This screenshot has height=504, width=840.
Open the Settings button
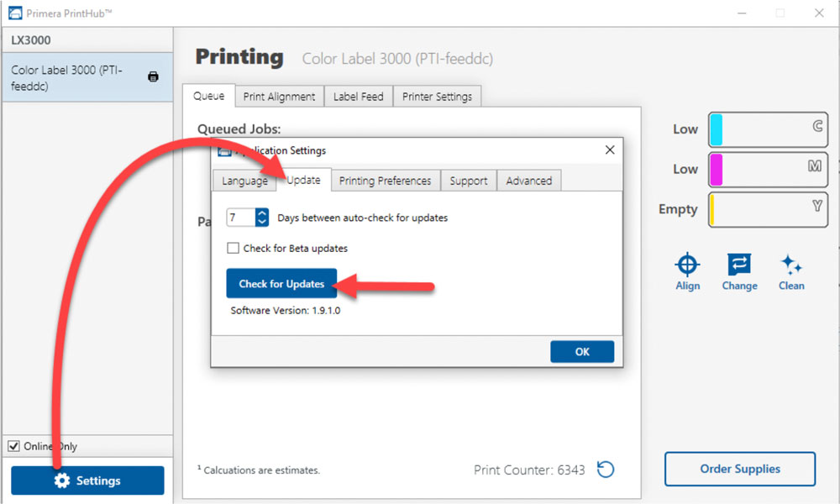click(x=88, y=480)
